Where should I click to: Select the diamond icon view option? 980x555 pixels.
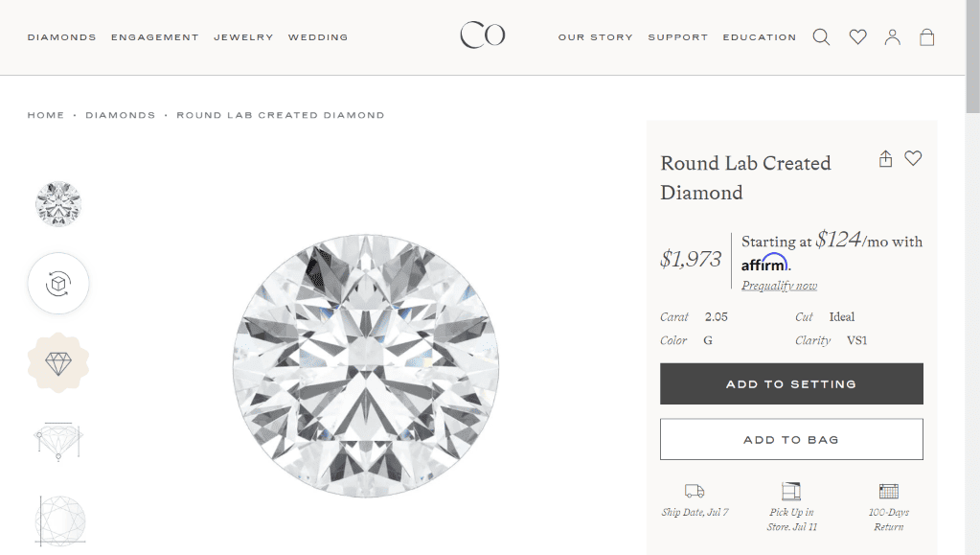pyautogui.click(x=58, y=363)
